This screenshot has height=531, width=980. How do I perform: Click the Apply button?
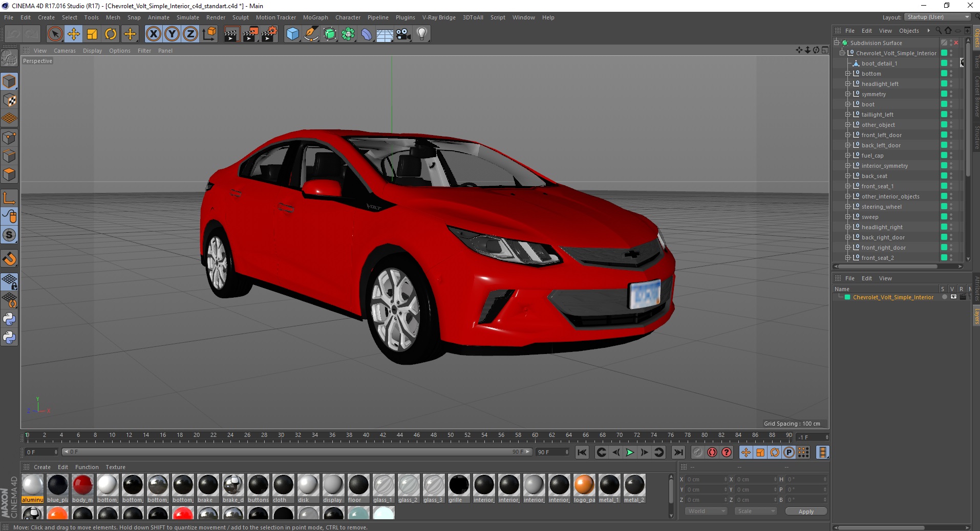(x=806, y=512)
